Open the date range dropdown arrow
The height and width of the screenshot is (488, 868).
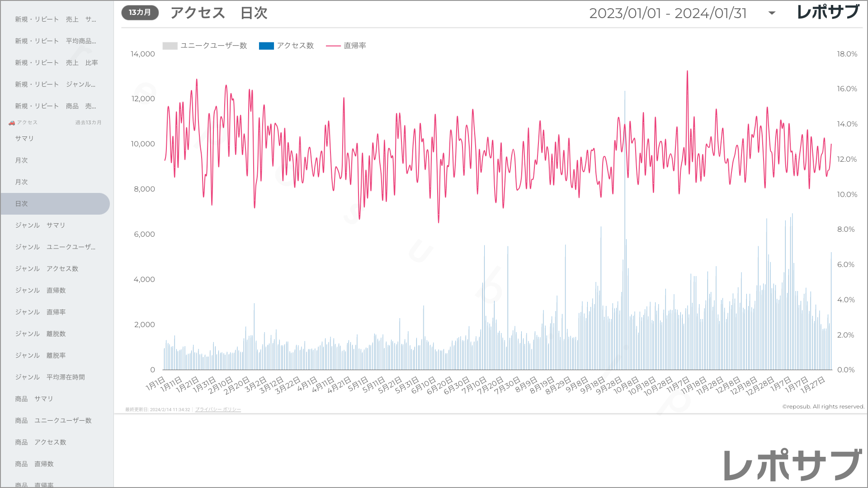pos(772,14)
